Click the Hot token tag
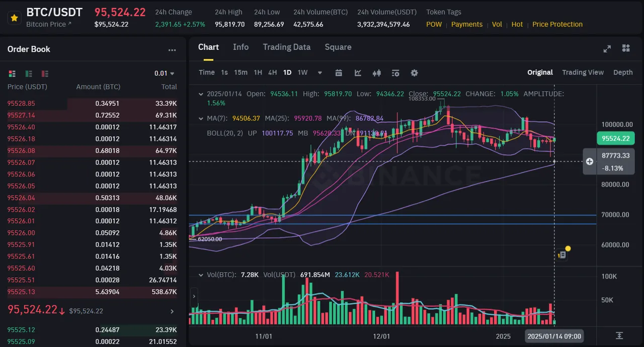 point(517,24)
